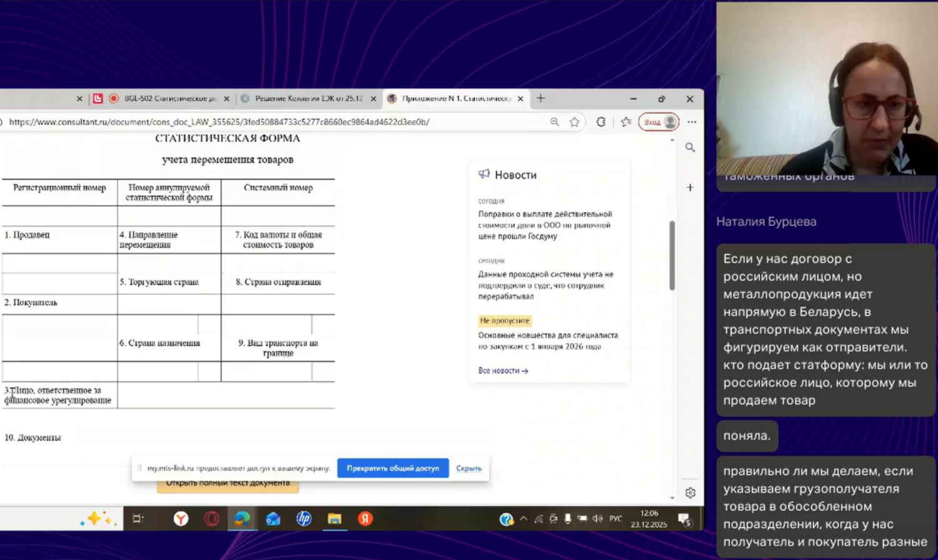Expand hidden system tray icons chevron

(523, 519)
